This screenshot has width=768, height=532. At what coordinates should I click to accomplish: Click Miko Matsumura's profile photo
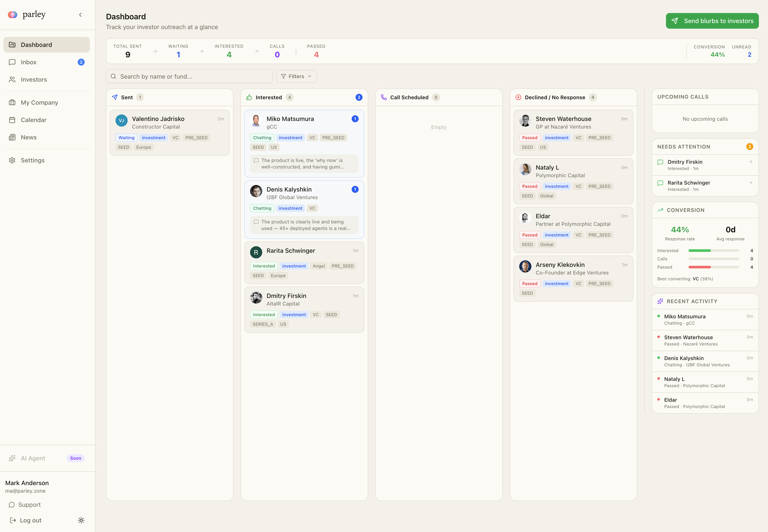(256, 121)
